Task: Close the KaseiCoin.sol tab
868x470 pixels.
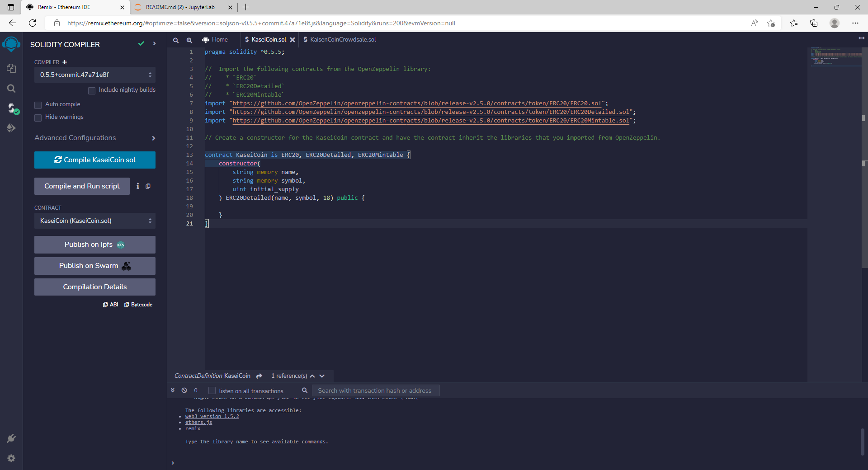Action: point(292,40)
